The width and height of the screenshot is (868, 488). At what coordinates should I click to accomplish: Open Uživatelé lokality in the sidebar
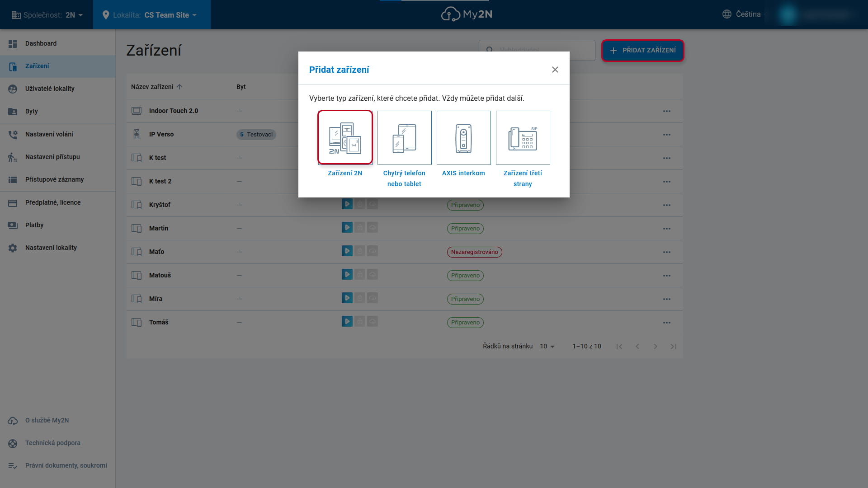click(57, 89)
